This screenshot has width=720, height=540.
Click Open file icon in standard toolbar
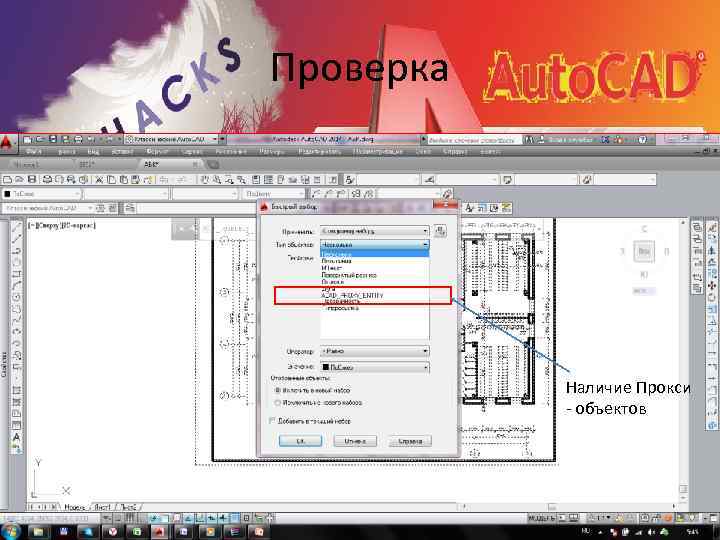coord(19,180)
